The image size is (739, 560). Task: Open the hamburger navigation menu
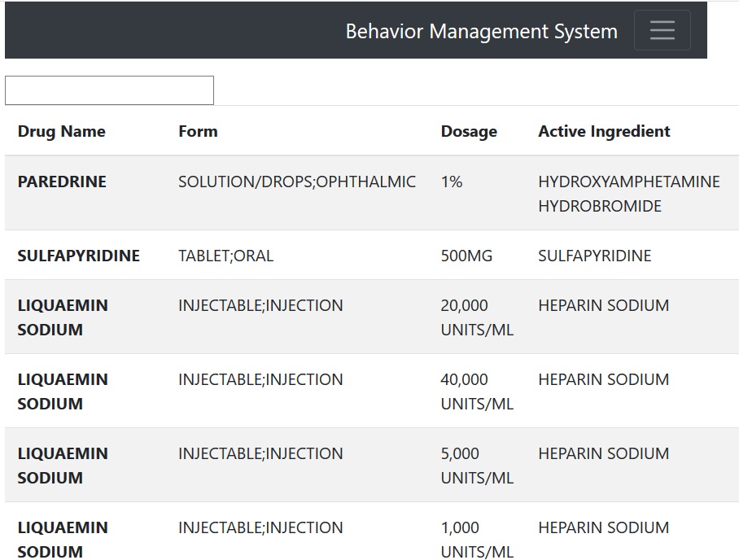(x=662, y=30)
